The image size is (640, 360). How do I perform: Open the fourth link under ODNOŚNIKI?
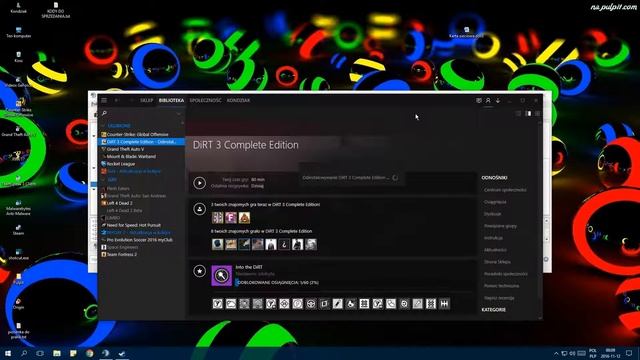click(500, 226)
